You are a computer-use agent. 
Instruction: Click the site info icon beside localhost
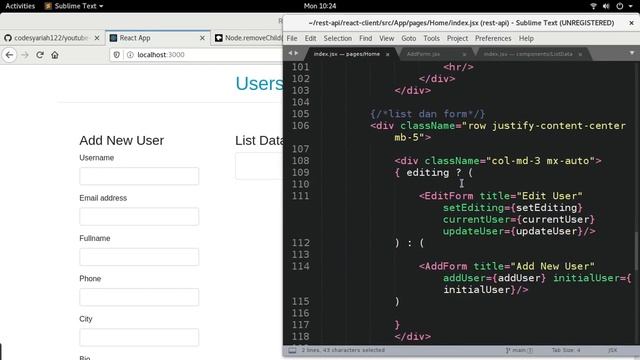(130, 55)
